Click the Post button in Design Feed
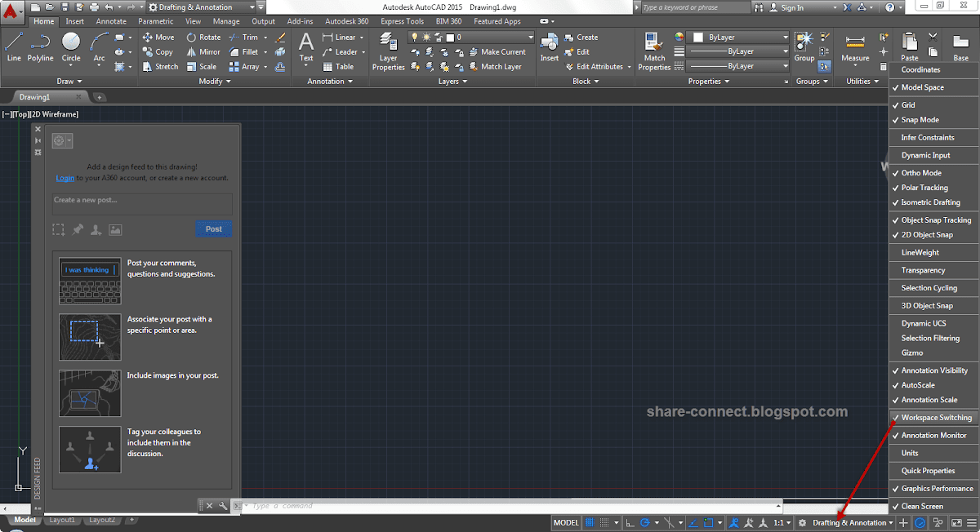 pos(214,228)
